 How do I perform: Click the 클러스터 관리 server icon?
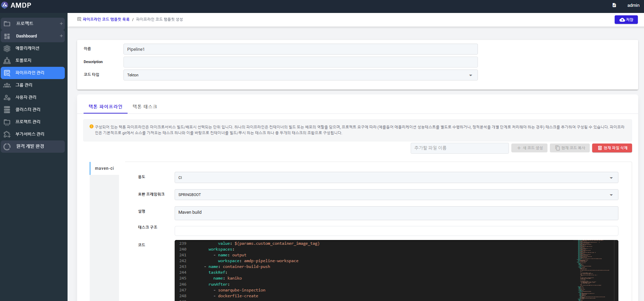[7, 109]
